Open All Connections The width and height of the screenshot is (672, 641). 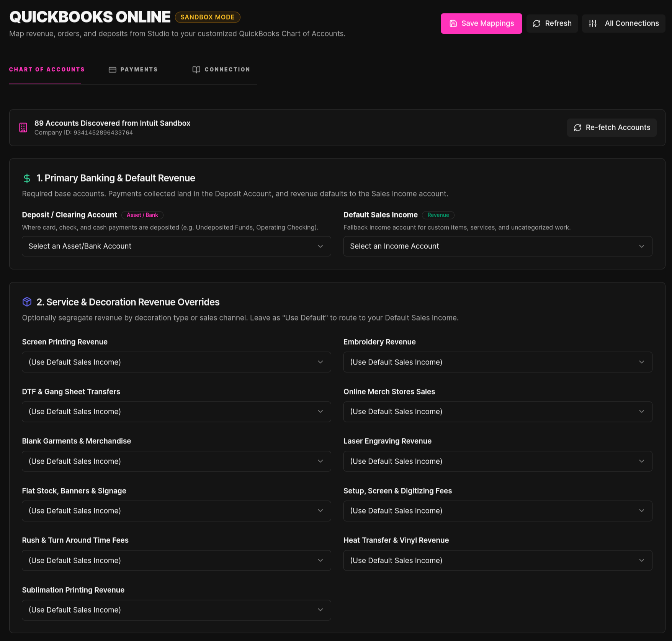tap(623, 23)
